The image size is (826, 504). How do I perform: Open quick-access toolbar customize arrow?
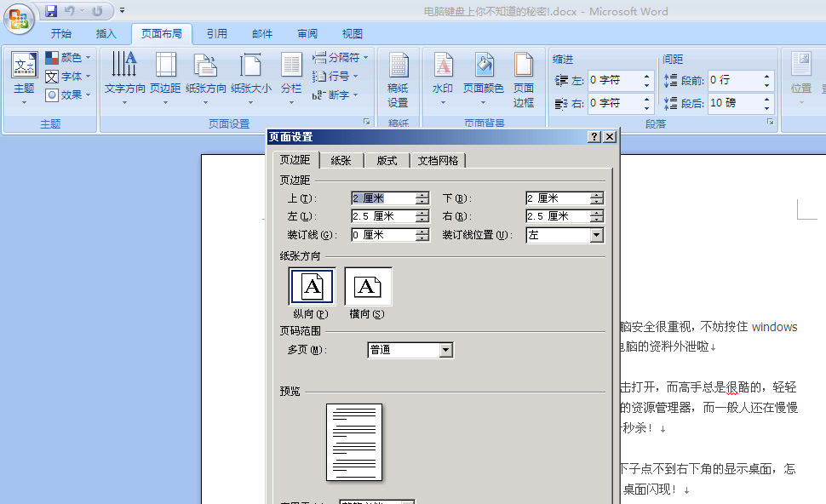point(122,10)
